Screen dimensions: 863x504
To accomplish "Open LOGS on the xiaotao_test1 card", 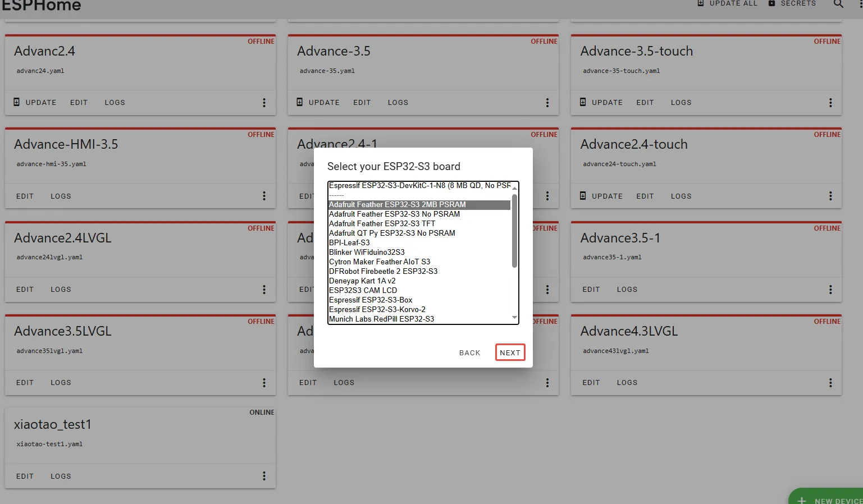I will click(61, 476).
